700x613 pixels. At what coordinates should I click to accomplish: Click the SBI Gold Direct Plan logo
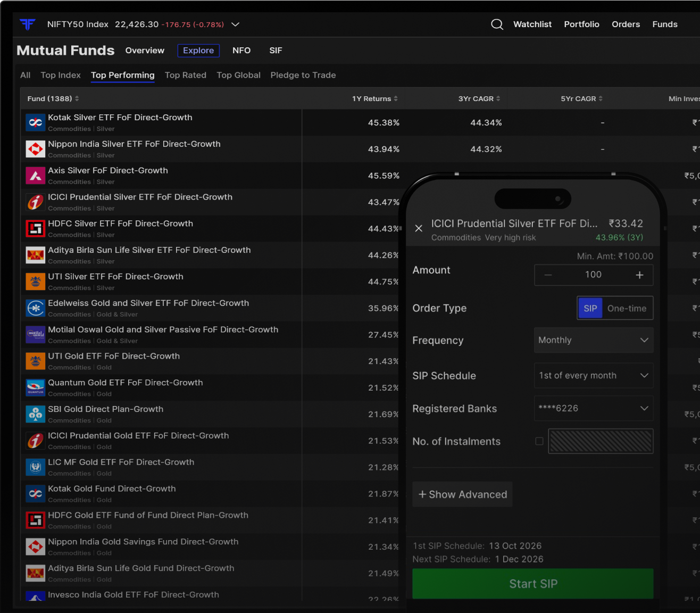point(36,414)
